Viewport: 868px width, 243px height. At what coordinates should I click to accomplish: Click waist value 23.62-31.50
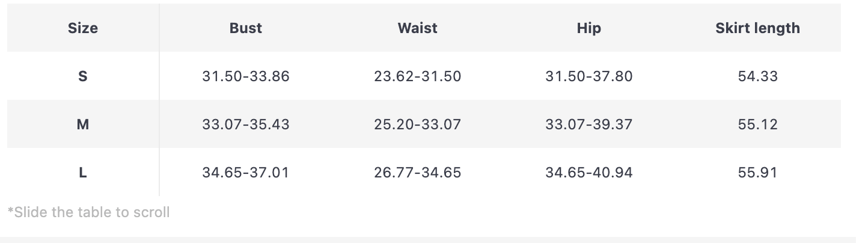tap(417, 76)
